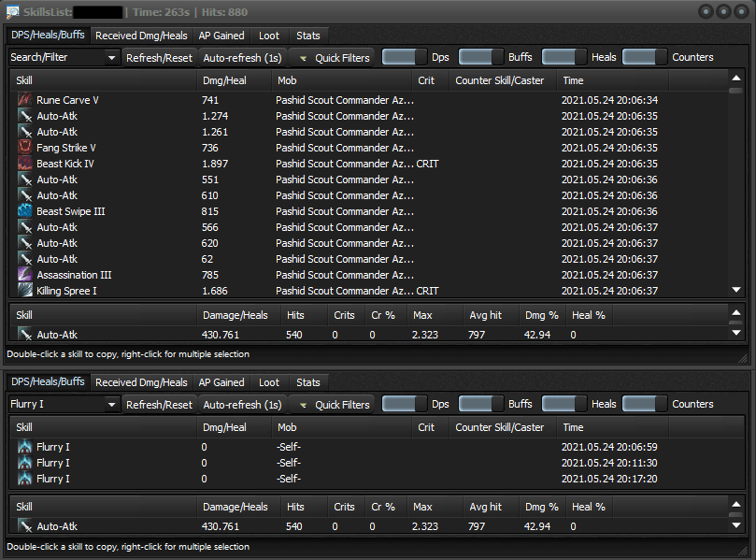Open the Stats tab in the lower panel

click(x=307, y=382)
